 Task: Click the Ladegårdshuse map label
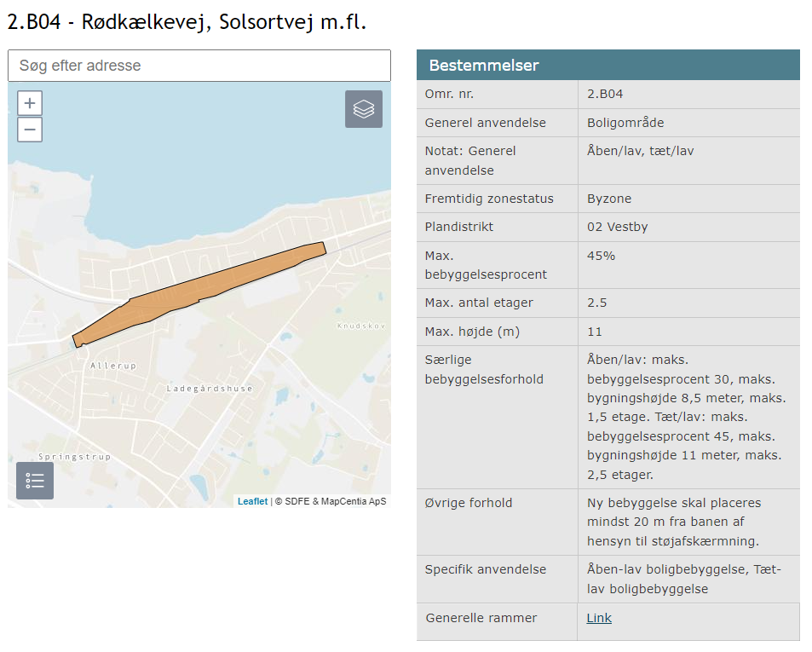pos(209,389)
